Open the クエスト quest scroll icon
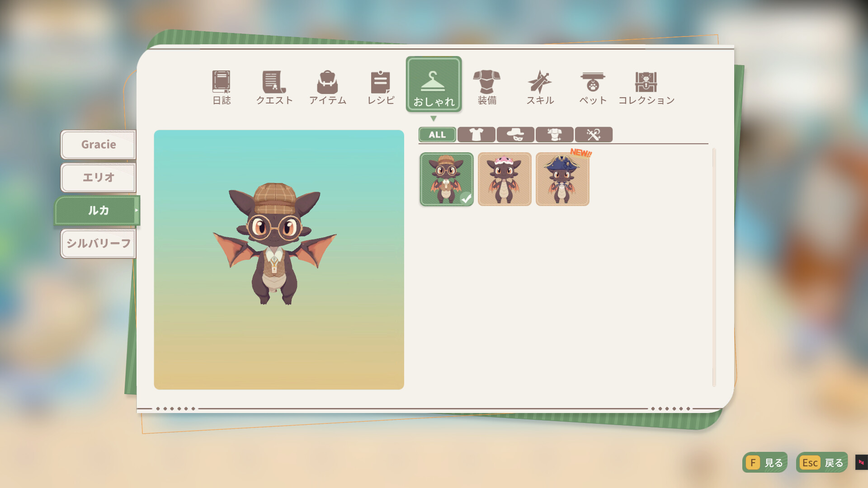The image size is (868, 488). 274,87
